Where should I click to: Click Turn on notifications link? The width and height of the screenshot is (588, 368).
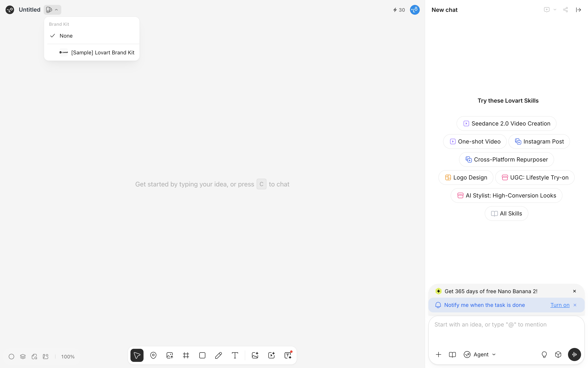(560, 305)
